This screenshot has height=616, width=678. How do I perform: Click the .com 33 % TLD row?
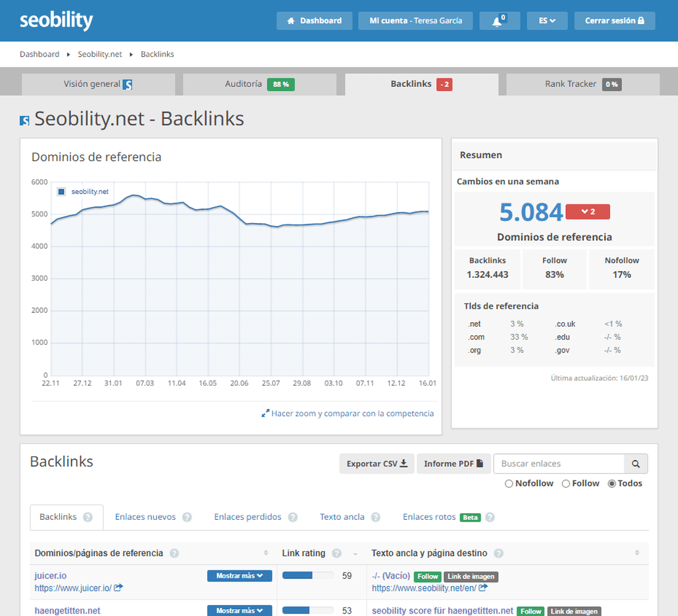(497, 337)
